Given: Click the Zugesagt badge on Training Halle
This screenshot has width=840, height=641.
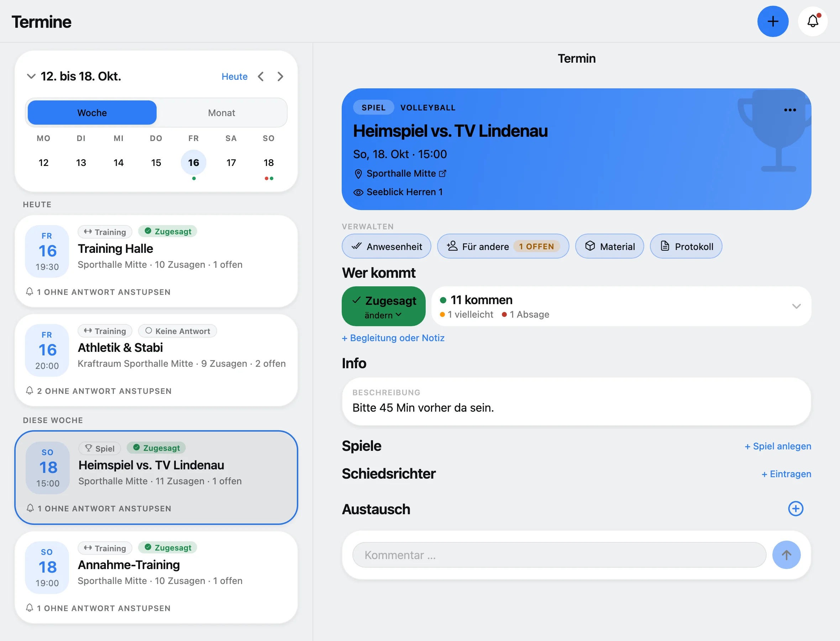Looking at the screenshot, I should [167, 231].
